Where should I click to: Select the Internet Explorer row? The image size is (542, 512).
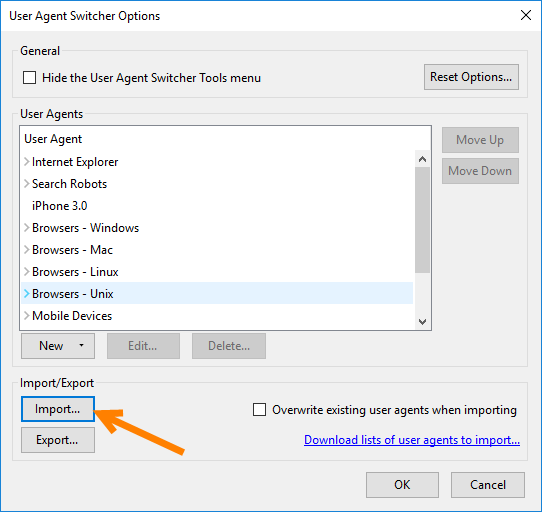pyautogui.click(x=217, y=162)
